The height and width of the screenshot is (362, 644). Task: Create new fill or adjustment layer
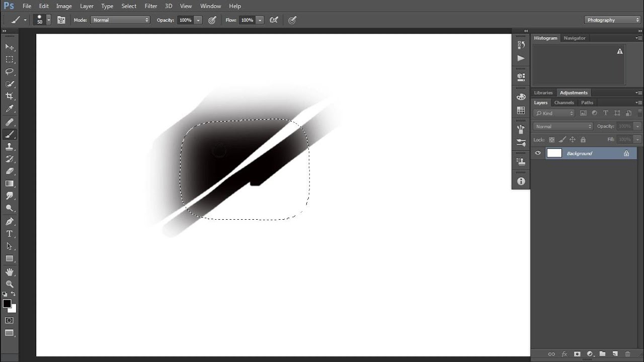point(590,354)
